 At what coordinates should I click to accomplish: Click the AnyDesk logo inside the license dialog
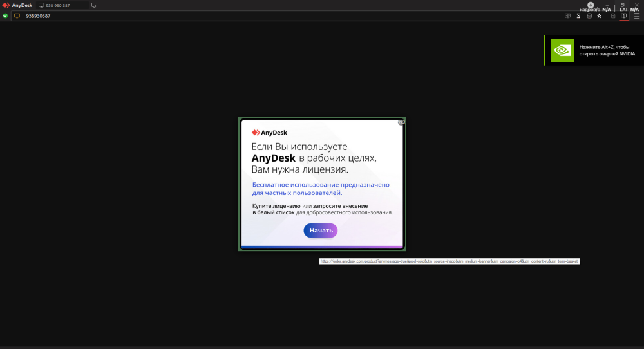tap(269, 133)
